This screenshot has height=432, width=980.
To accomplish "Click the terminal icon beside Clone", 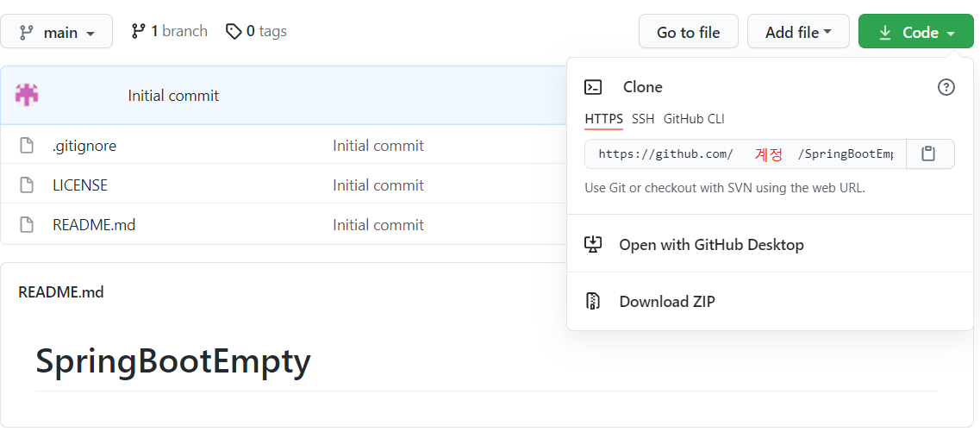I will click(x=592, y=87).
